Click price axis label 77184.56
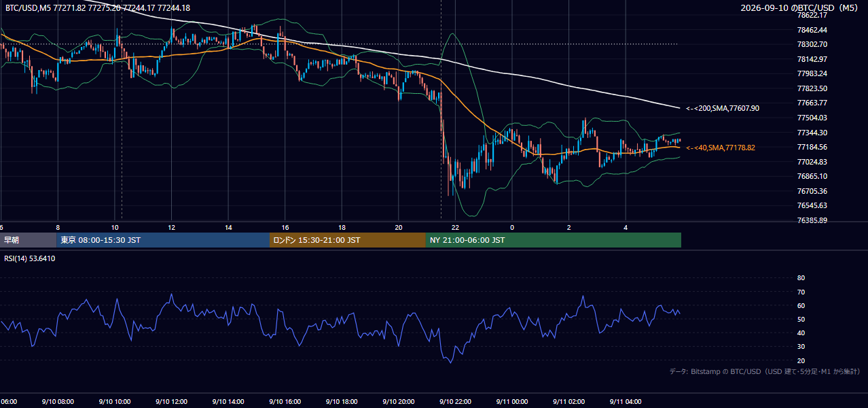868x408 pixels. click(812, 147)
